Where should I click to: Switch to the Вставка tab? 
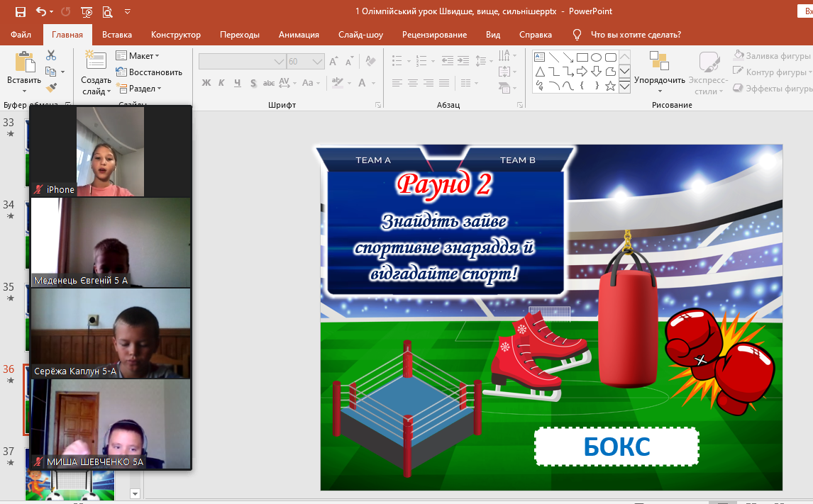117,35
